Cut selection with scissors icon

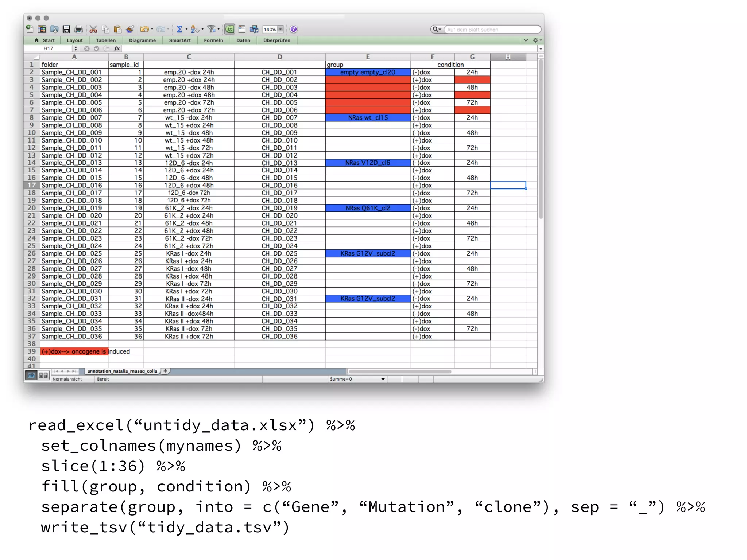[93, 29]
